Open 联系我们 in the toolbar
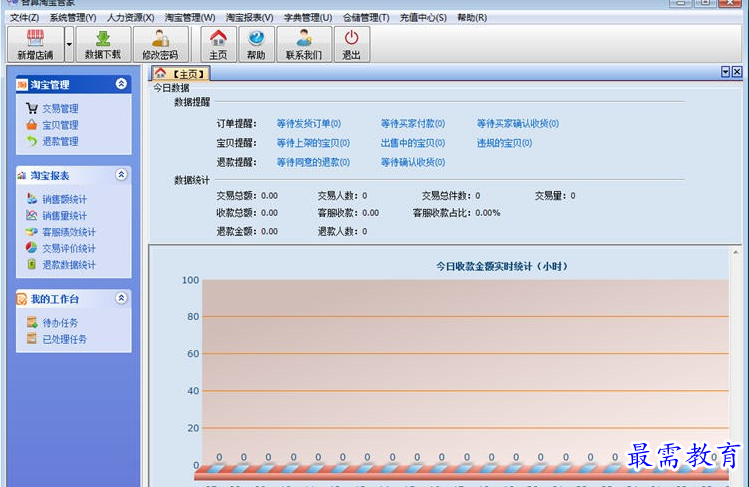Screen dimensions: 749x487 coord(304,44)
